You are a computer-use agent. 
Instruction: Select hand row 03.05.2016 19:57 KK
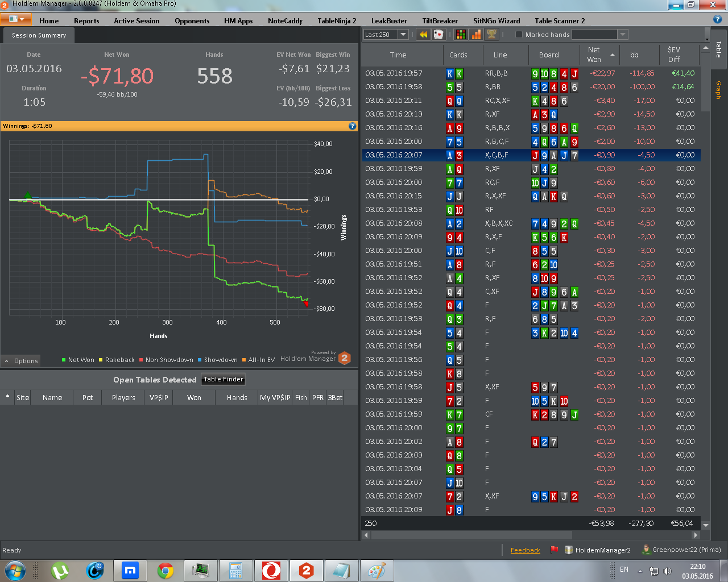(531, 73)
